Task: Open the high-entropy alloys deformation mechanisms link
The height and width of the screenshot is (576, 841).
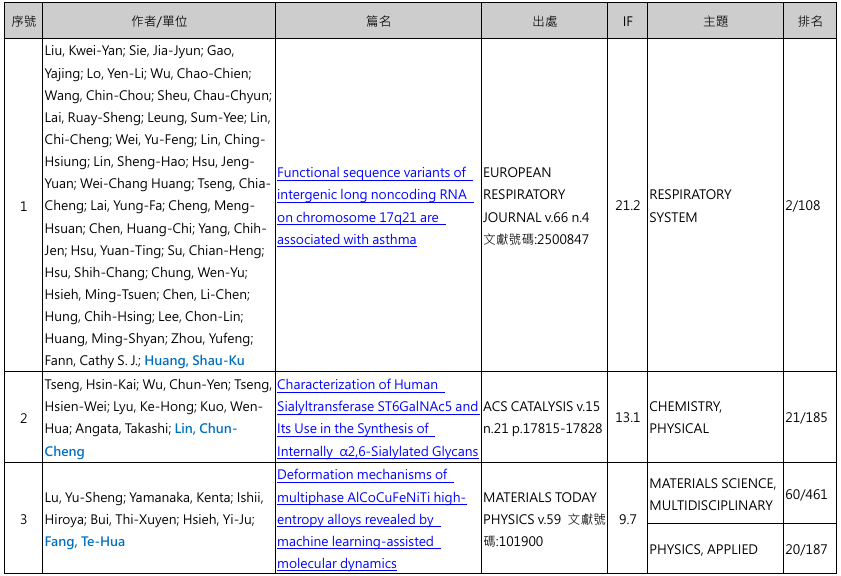Action: click(x=370, y=519)
